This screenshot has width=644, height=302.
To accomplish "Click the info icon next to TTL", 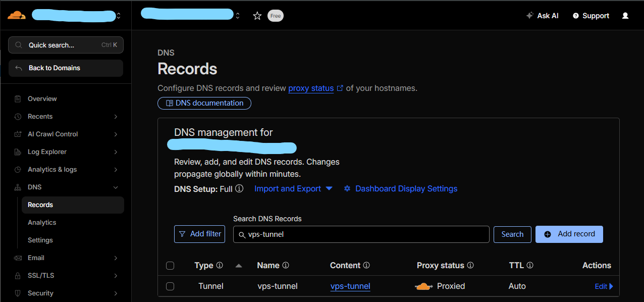I will pos(530,265).
